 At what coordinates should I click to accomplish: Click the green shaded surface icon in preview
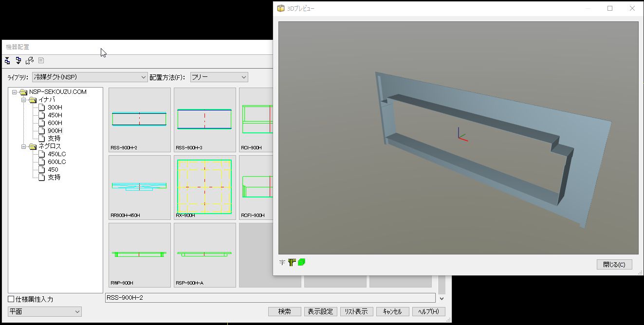coord(302,262)
